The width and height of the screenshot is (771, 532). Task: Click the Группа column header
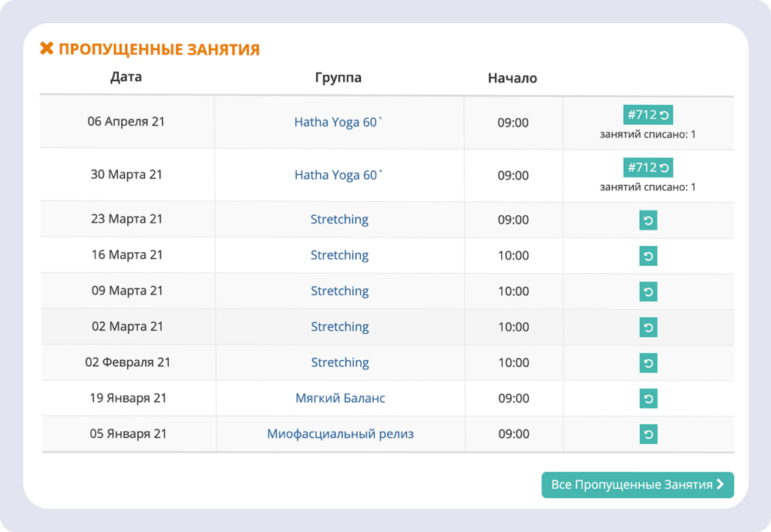pyautogui.click(x=338, y=78)
